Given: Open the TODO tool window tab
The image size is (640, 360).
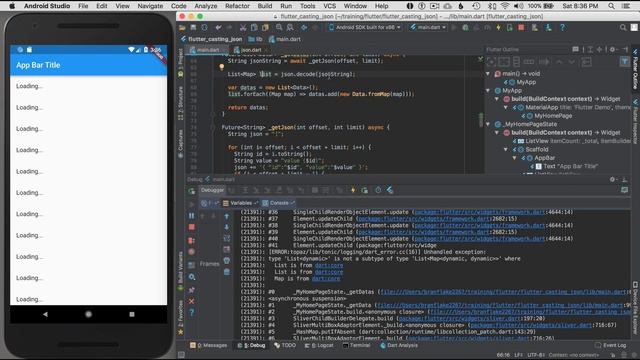Looking at the screenshot, I should [x=285, y=345].
